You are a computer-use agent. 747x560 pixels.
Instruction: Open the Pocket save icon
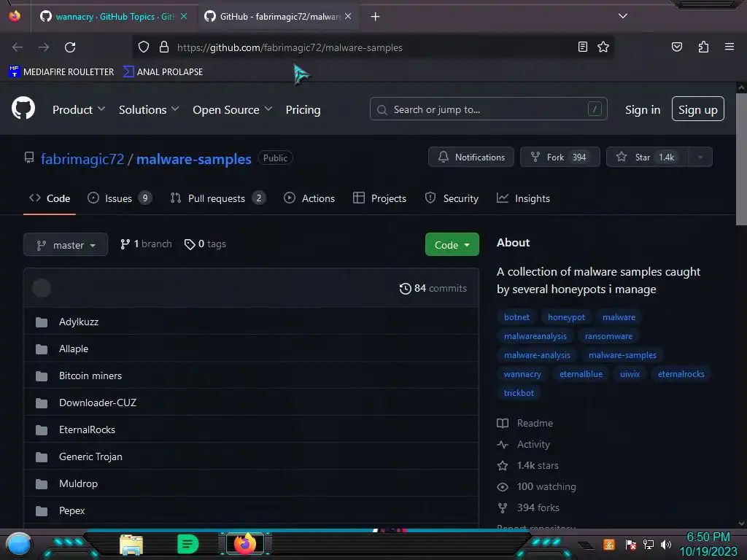pos(676,47)
